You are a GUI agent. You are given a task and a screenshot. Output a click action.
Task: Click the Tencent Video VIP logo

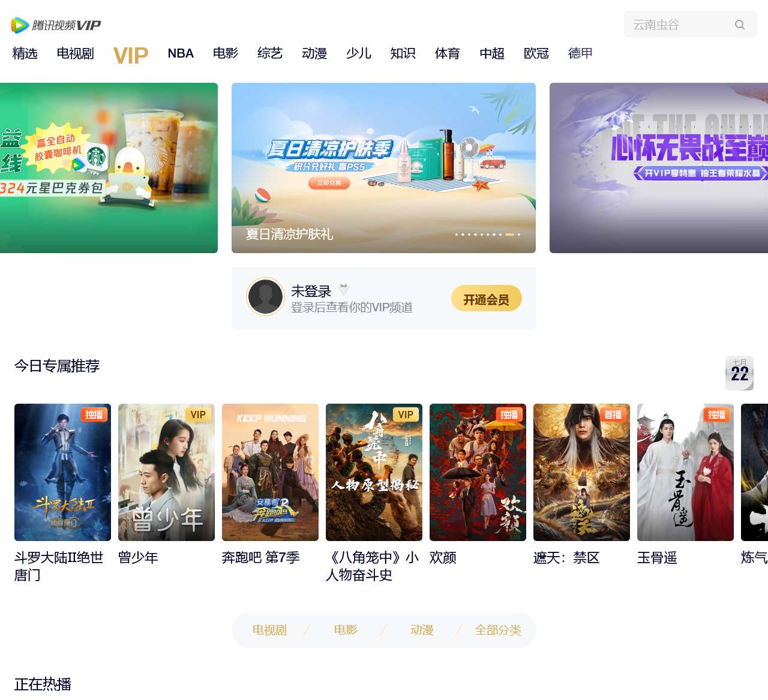(x=56, y=25)
